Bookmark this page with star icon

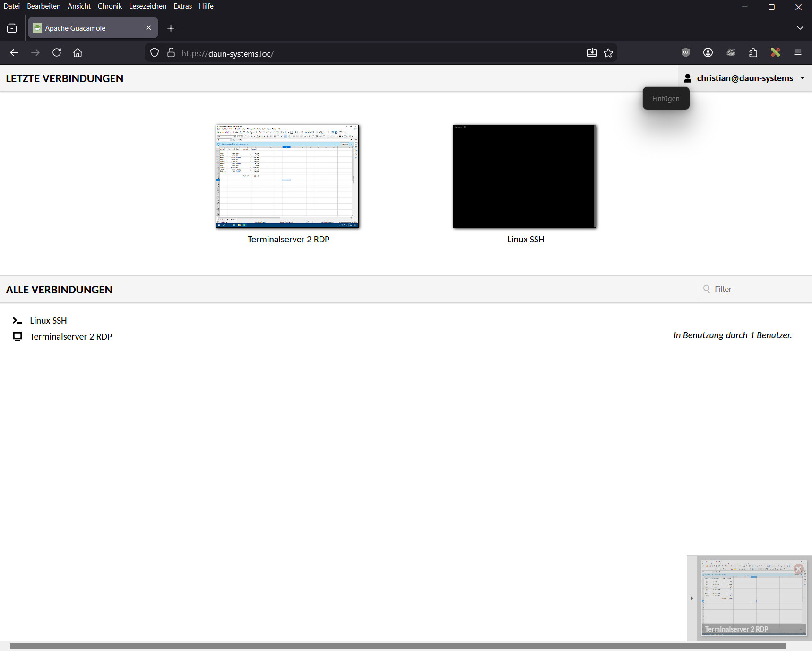point(608,53)
